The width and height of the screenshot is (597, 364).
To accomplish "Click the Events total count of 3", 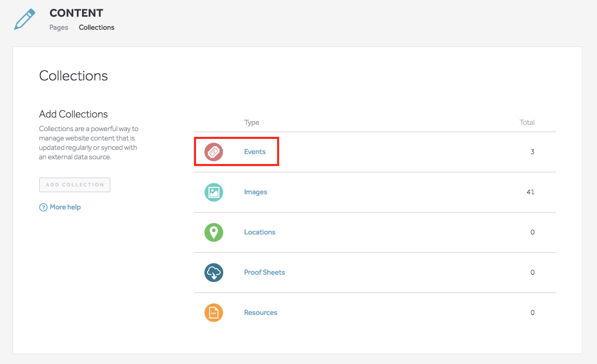I will pos(532,152).
